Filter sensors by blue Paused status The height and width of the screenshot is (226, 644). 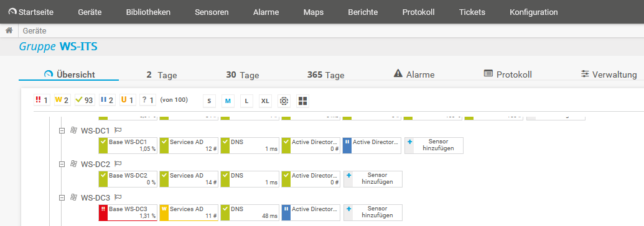pos(107,100)
